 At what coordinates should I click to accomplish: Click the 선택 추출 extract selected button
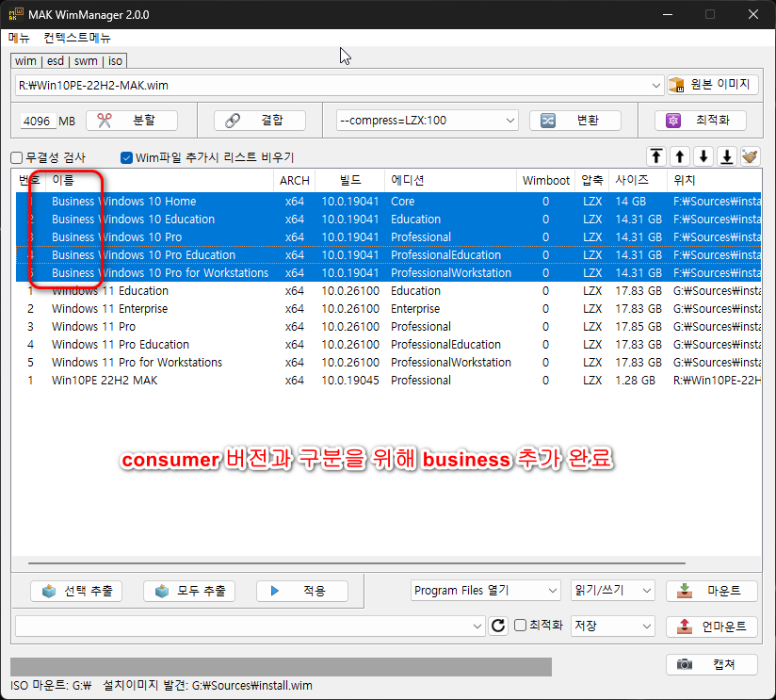point(76,591)
